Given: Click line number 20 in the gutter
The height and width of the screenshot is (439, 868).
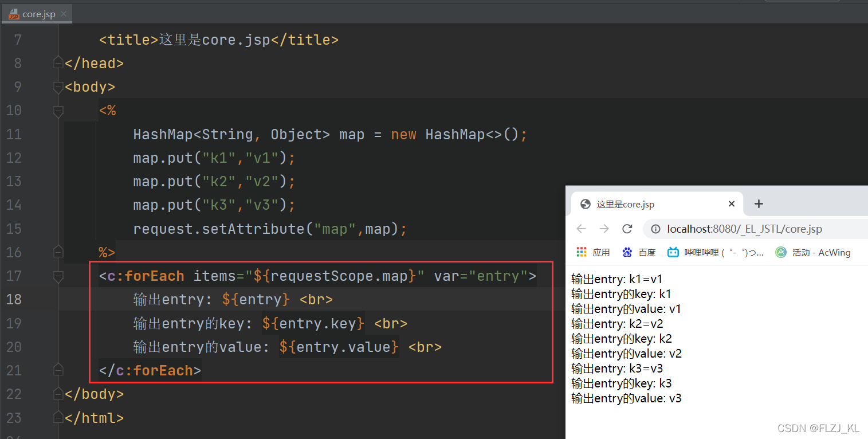Looking at the screenshot, I should [x=14, y=347].
